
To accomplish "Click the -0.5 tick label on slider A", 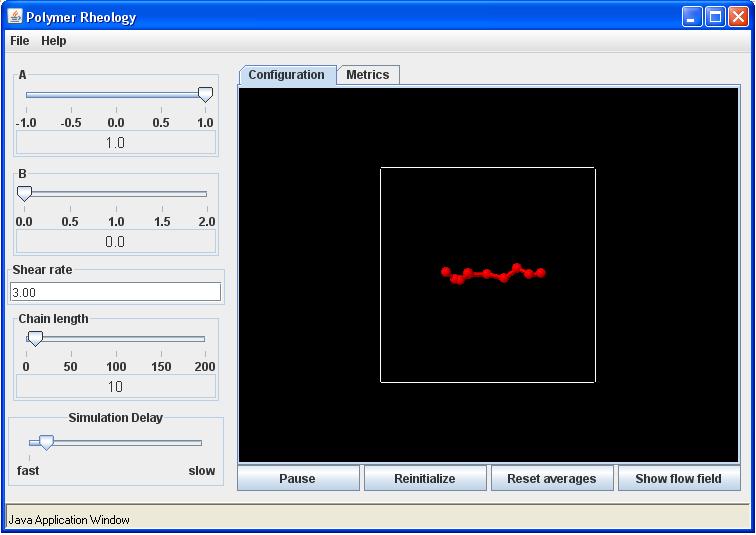I will click(71, 123).
